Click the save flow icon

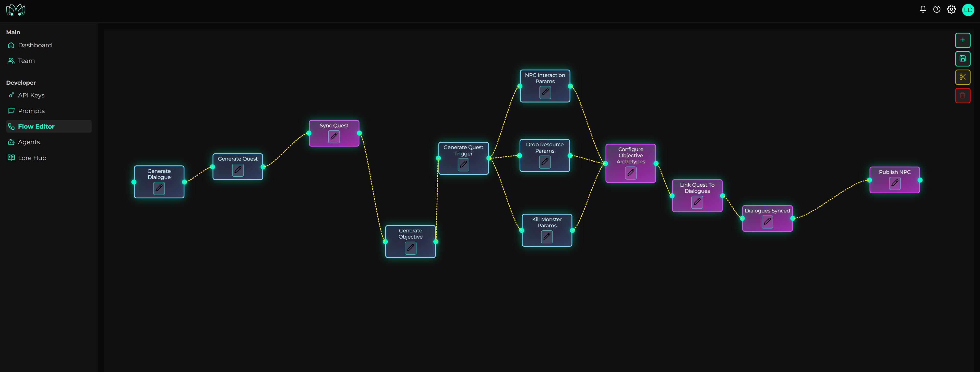pyautogui.click(x=962, y=59)
